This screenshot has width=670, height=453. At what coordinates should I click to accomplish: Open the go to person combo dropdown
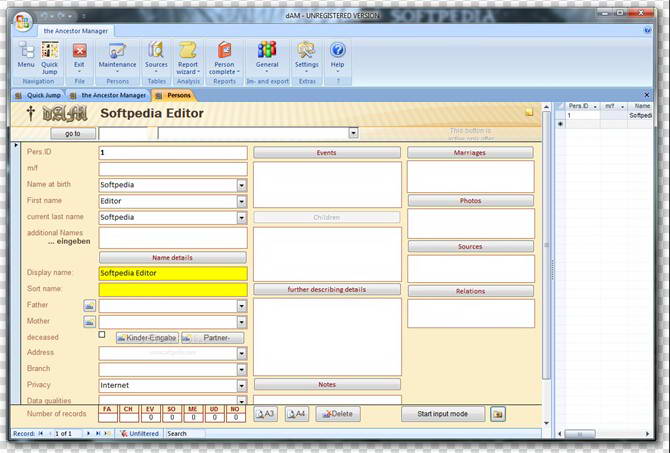(353, 133)
